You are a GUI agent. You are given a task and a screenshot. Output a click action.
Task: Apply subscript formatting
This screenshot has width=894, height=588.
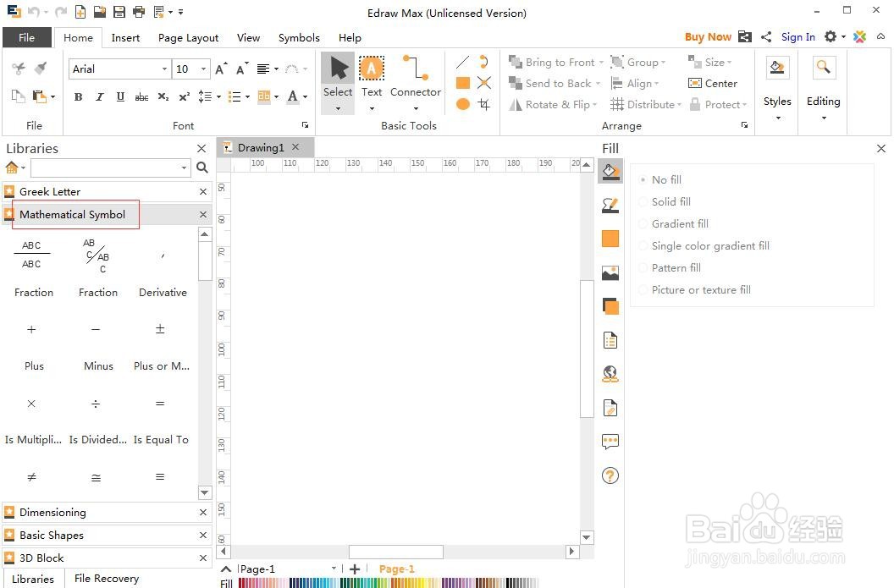163,96
